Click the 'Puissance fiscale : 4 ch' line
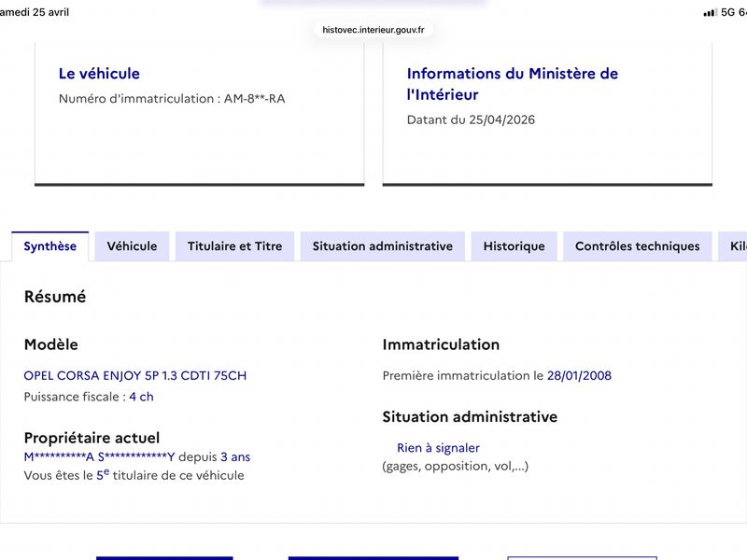The width and height of the screenshot is (747, 560). coord(89,397)
